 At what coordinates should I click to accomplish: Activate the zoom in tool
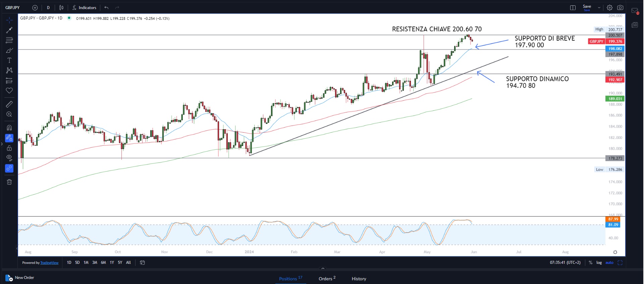pyautogui.click(x=9, y=114)
